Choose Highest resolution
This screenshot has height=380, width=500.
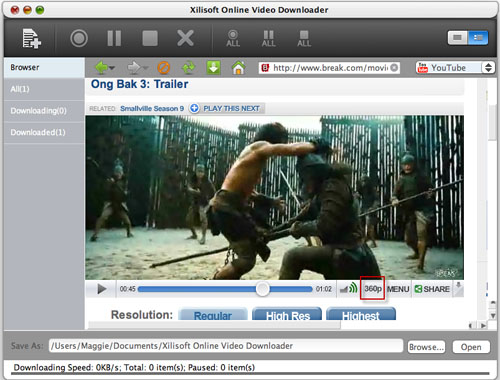click(x=361, y=314)
